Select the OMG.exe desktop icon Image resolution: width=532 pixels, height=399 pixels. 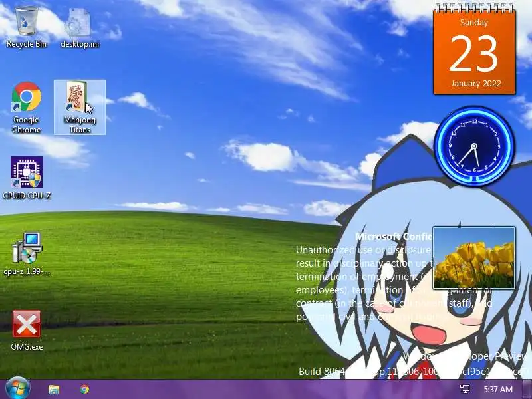(27, 330)
